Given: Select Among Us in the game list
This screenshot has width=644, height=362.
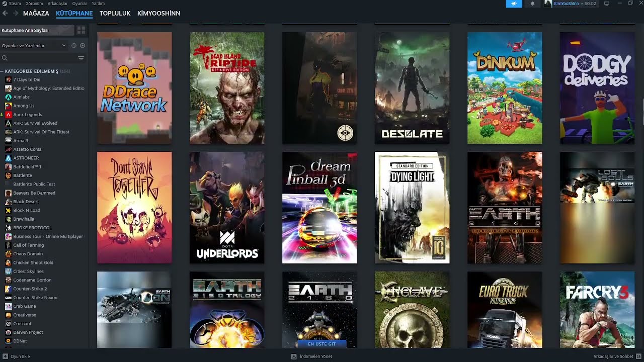Looking at the screenshot, I should click(x=24, y=106).
